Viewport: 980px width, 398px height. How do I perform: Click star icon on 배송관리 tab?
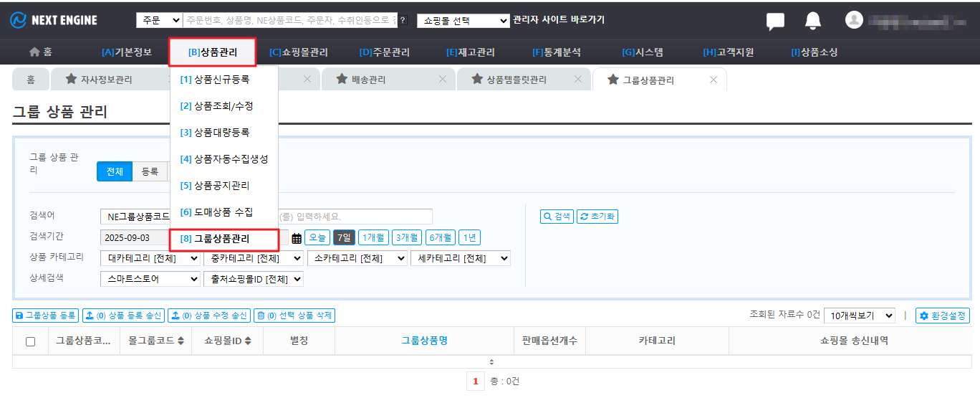(x=342, y=79)
